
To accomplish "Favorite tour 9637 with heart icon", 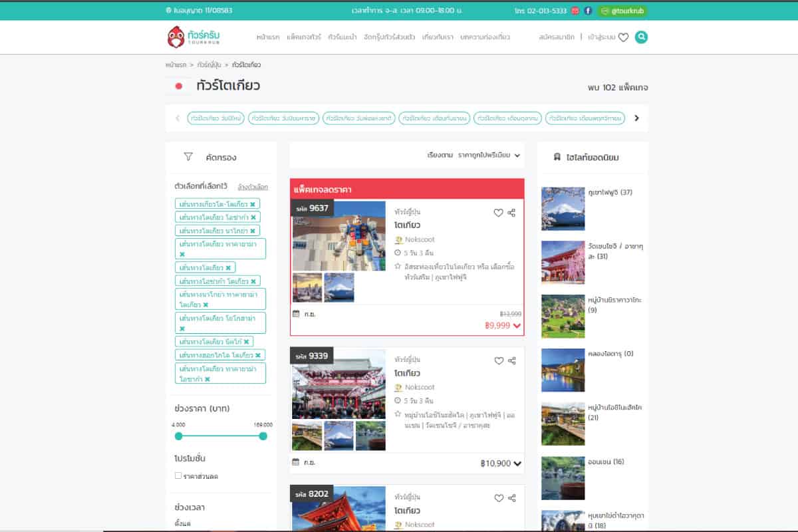I will 498,213.
